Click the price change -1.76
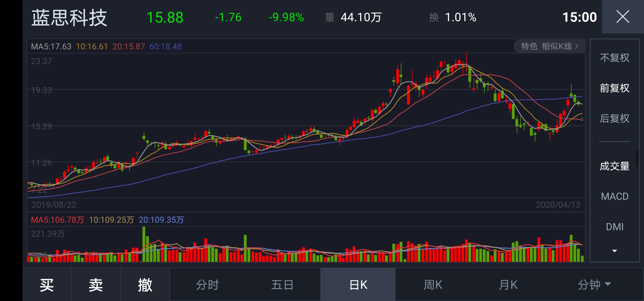Viewport: 644px width, 301px height. (228, 17)
